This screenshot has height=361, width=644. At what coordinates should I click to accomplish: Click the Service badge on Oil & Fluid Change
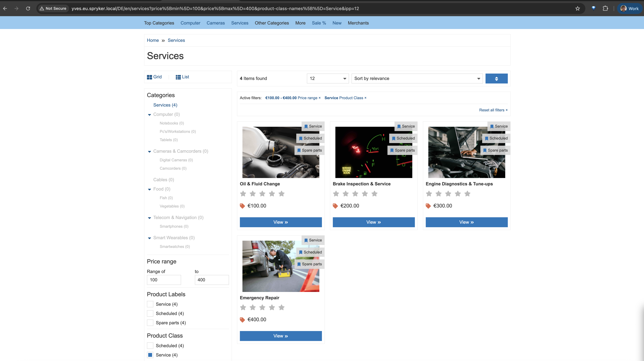pos(313,126)
